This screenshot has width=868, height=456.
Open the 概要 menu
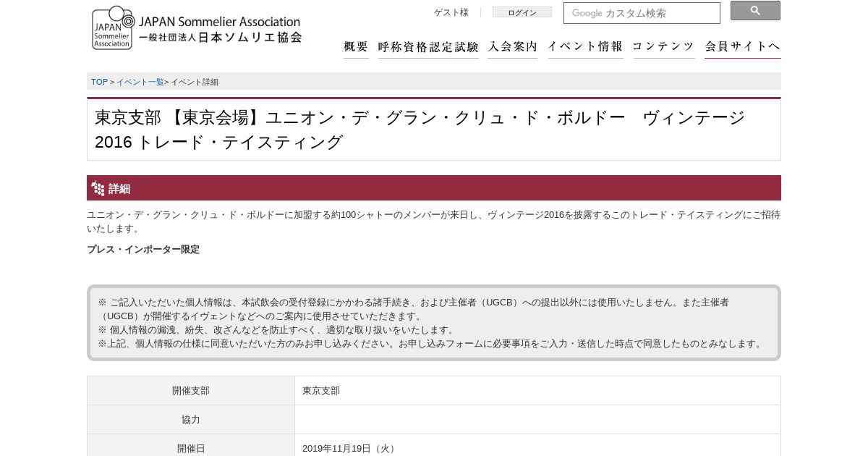point(356,46)
